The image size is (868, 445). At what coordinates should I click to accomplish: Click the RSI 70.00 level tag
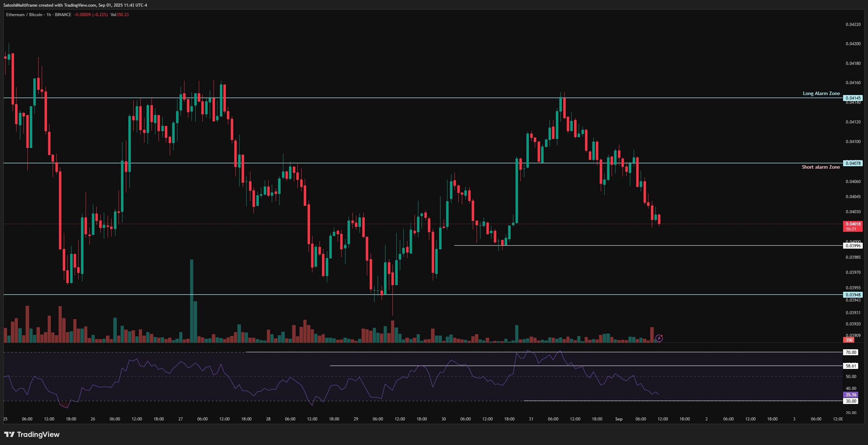click(851, 352)
